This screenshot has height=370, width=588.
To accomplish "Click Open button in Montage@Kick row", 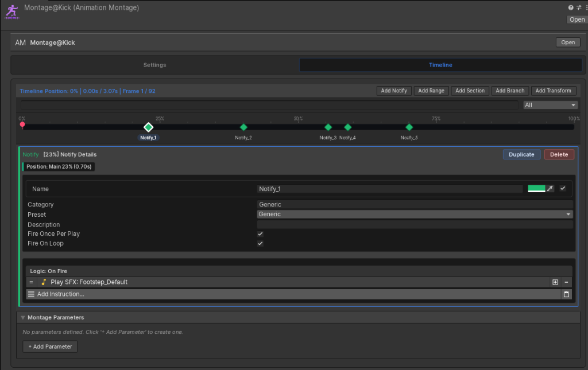I will click(568, 42).
